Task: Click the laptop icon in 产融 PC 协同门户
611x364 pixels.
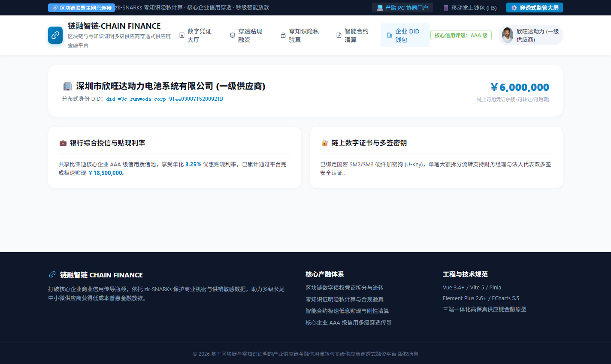Action: pos(380,8)
